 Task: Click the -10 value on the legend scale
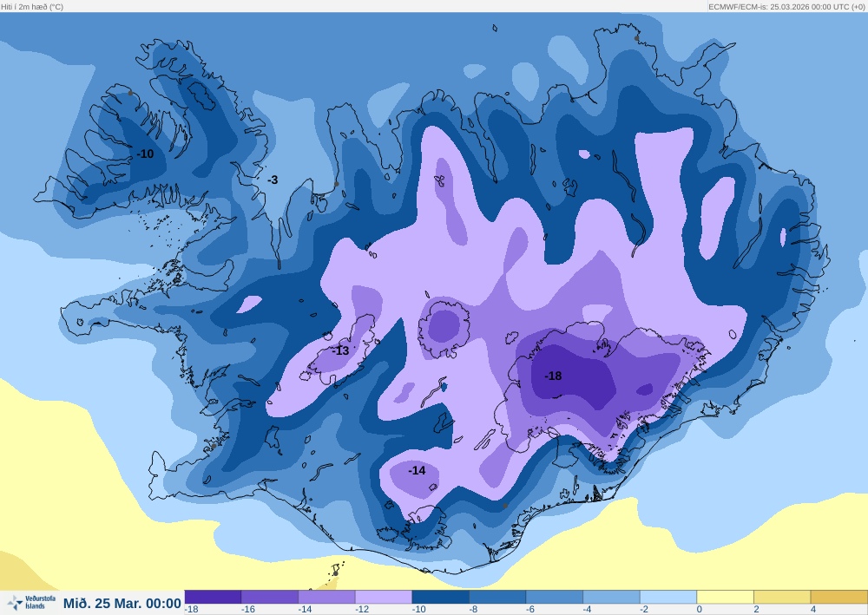tap(419, 610)
